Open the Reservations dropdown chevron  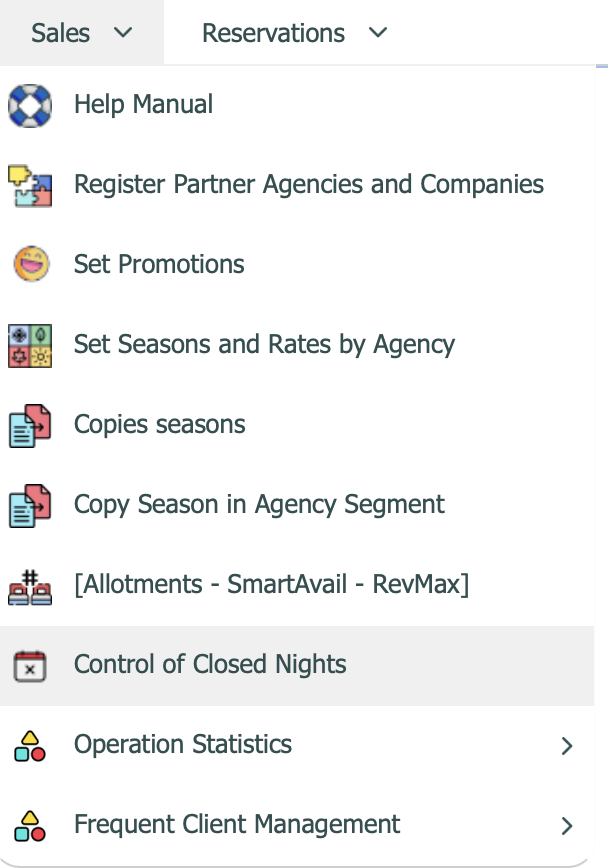pyautogui.click(x=377, y=33)
